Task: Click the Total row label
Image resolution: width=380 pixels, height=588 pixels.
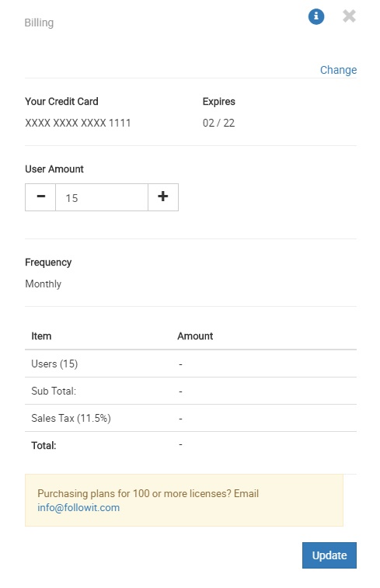Action: [x=44, y=446]
